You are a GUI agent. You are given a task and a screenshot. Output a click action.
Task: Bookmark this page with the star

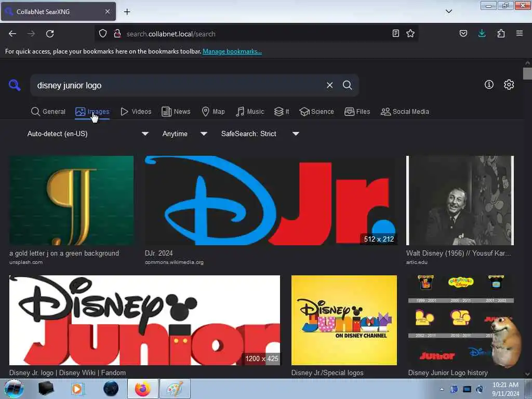coord(410,34)
